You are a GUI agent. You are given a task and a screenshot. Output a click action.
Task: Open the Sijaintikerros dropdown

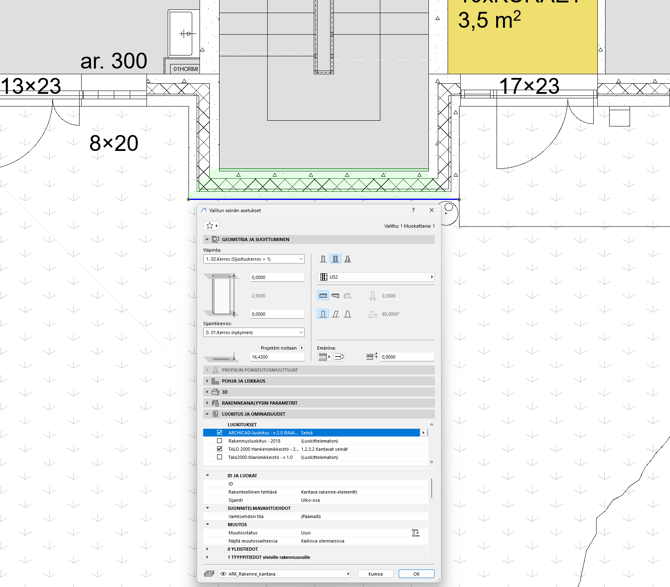pyautogui.click(x=253, y=333)
